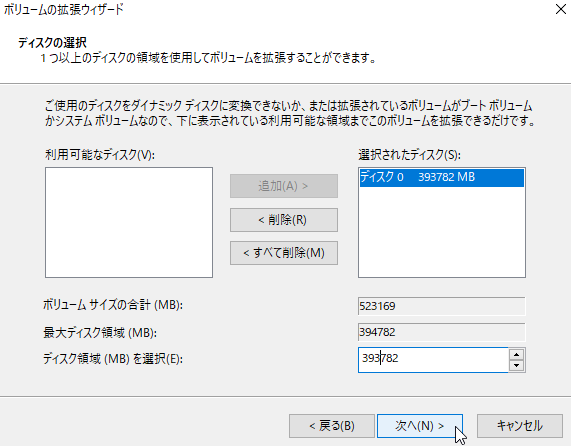571x446 pixels.
Task: Select ディスク 0 393782 MB entry
Action: point(442,177)
